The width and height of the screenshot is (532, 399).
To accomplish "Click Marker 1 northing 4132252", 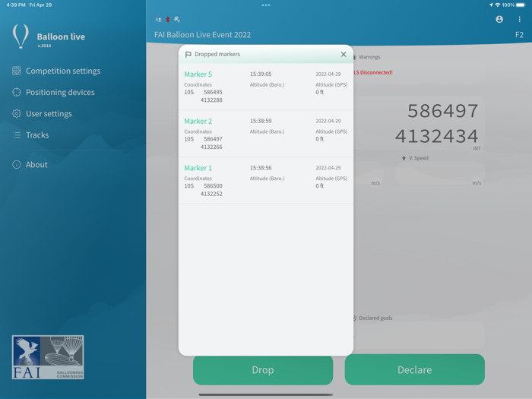I will (x=211, y=194).
